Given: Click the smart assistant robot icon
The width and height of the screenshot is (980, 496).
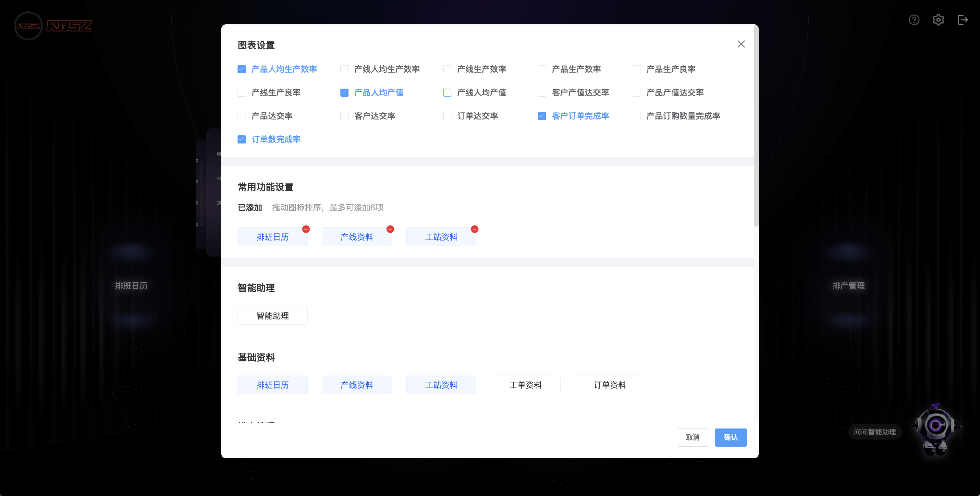Looking at the screenshot, I should [936, 428].
